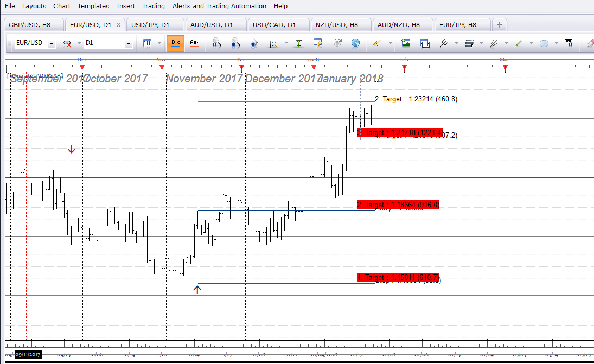
Task: Open the Layouts menu
Action: click(x=34, y=6)
